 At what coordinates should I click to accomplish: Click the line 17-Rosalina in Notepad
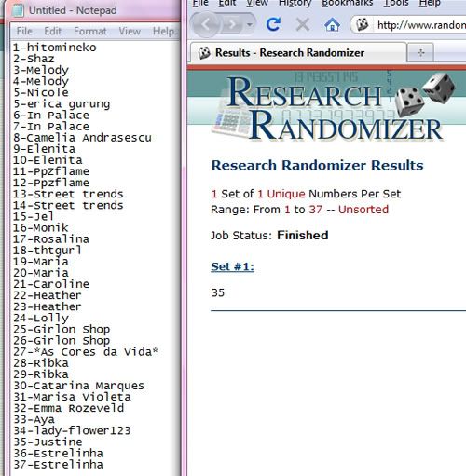click(x=51, y=238)
